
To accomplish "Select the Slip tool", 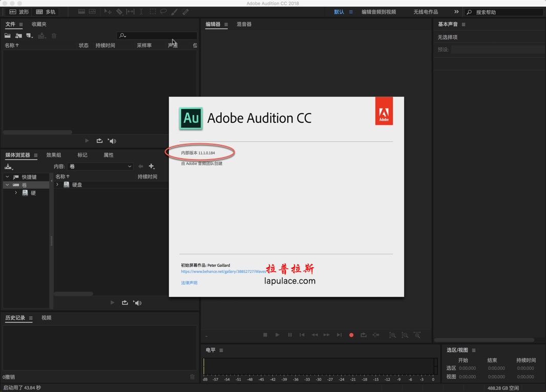I will pyautogui.click(x=130, y=12).
